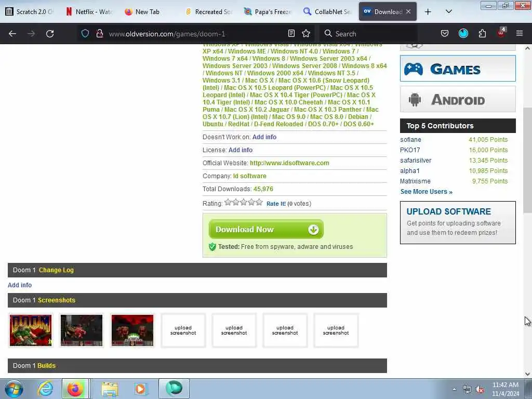Give the first rating star
532x399 pixels.
(x=228, y=203)
